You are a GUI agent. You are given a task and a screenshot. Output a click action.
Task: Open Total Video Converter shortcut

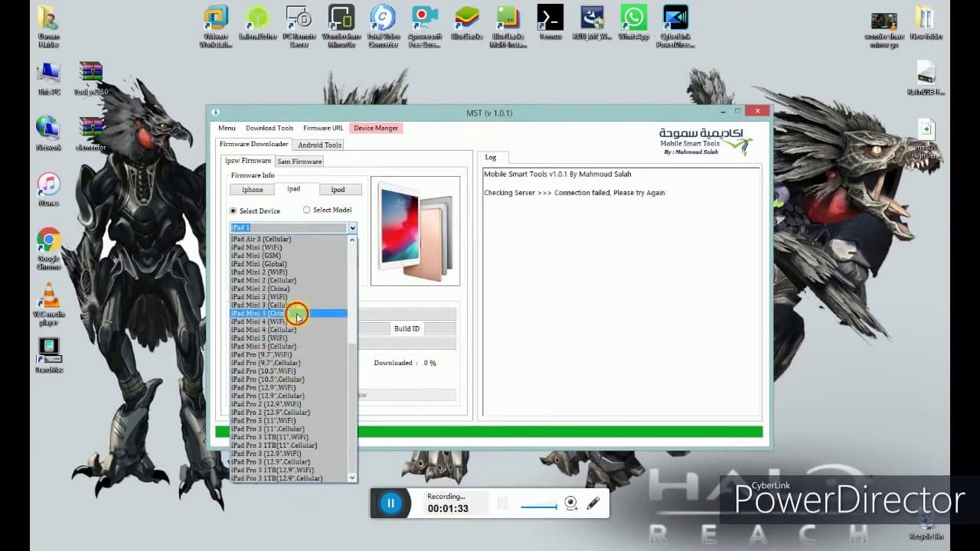click(383, 27)
